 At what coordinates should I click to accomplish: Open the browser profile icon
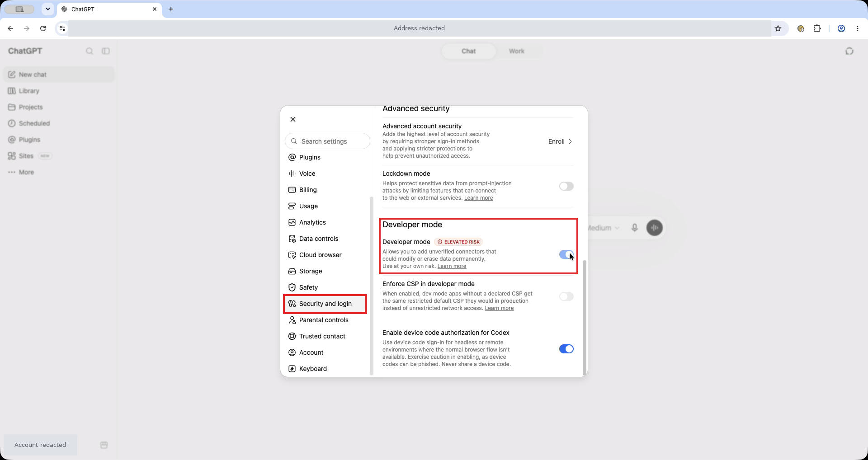tap(841, 28)
